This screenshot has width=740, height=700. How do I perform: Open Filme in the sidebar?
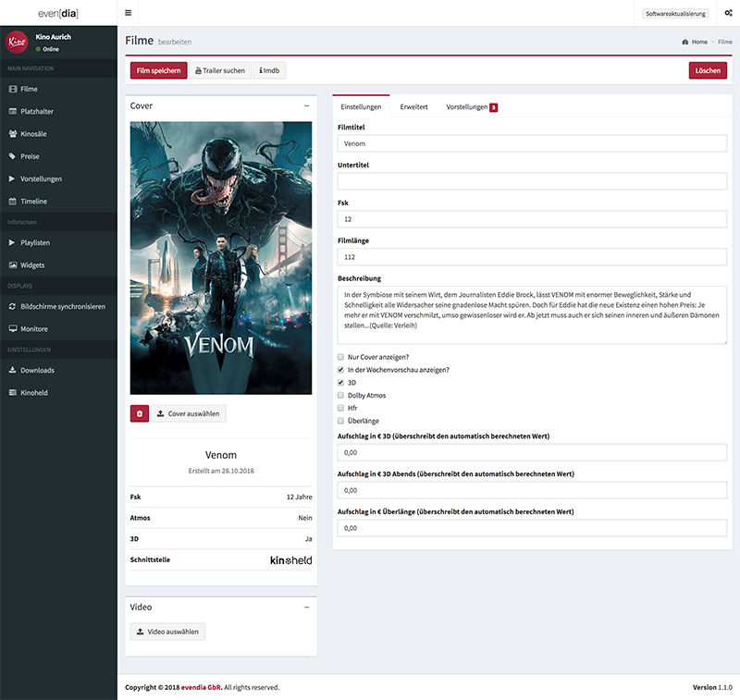[x=58, y=89]
